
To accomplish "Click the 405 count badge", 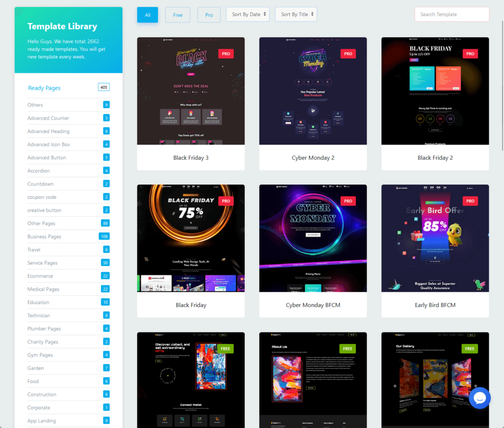I will 104,87.
